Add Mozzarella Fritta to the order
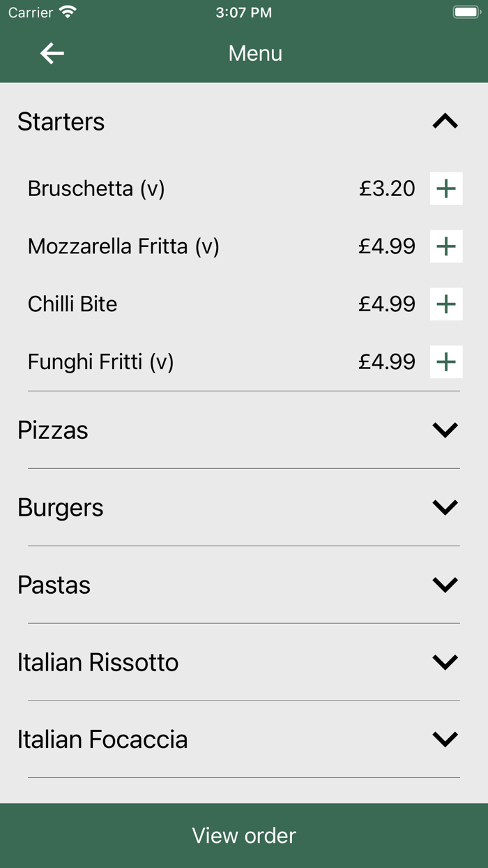The width and height of the screenshot is (488, 868). point(445,246)
